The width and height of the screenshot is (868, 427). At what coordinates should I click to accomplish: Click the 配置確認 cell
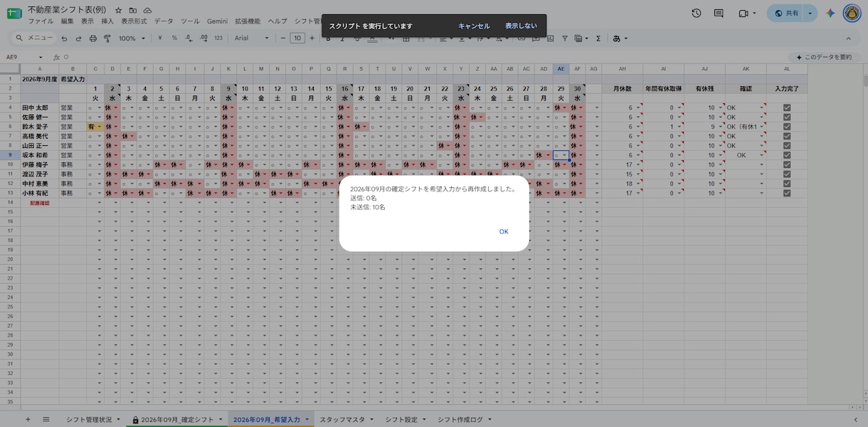(x=39, y=203)
